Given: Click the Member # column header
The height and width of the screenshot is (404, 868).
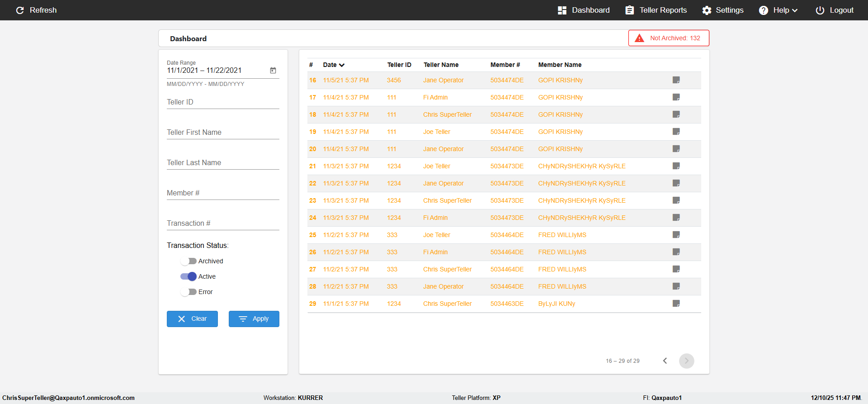Looking at the screenshot, I should [505, 65].
